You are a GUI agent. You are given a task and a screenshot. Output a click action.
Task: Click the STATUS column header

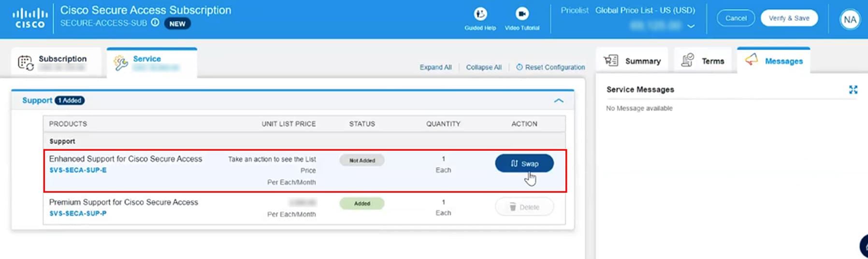362,124
